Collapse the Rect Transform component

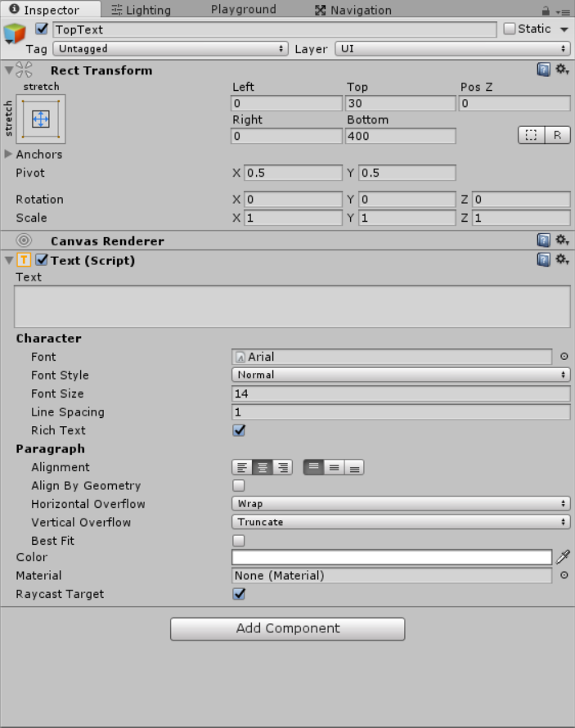[8, 70]
